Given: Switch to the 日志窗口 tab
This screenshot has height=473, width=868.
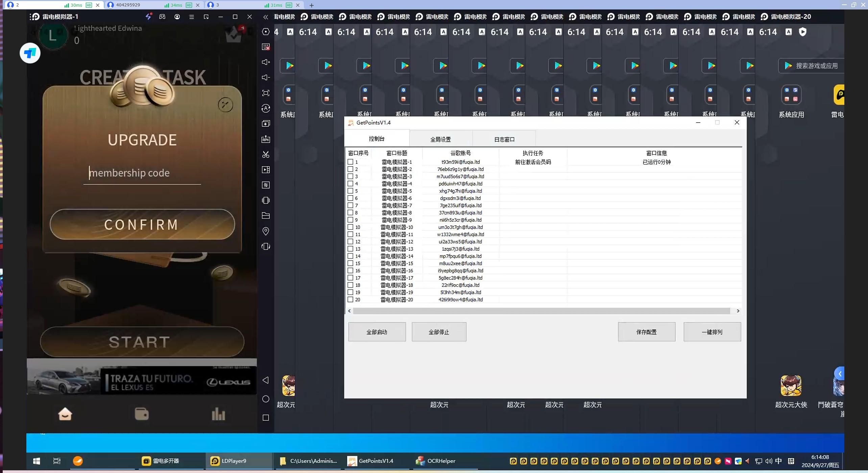Looking at the screenshot, I should coord(504,139).
